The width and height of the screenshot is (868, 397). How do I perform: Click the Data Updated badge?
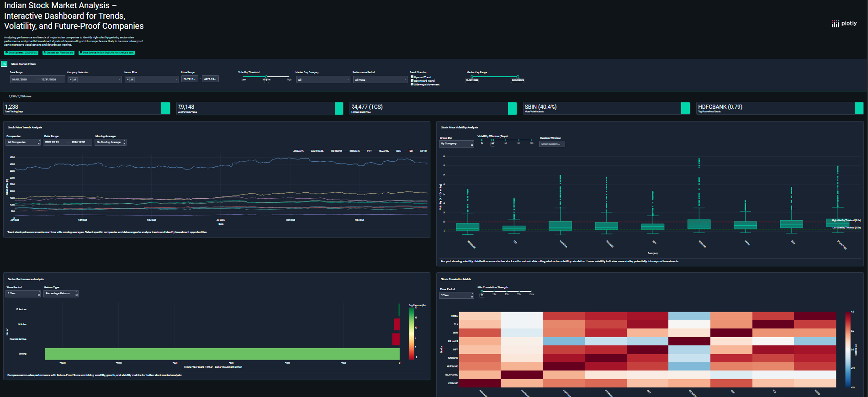point(21,53)
